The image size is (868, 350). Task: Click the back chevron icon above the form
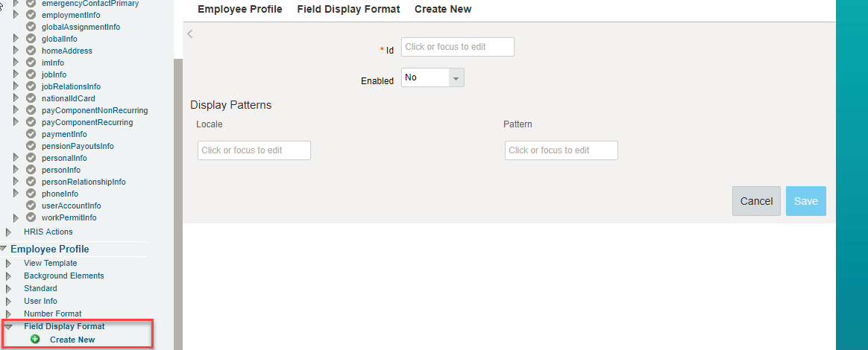point(190,34)
